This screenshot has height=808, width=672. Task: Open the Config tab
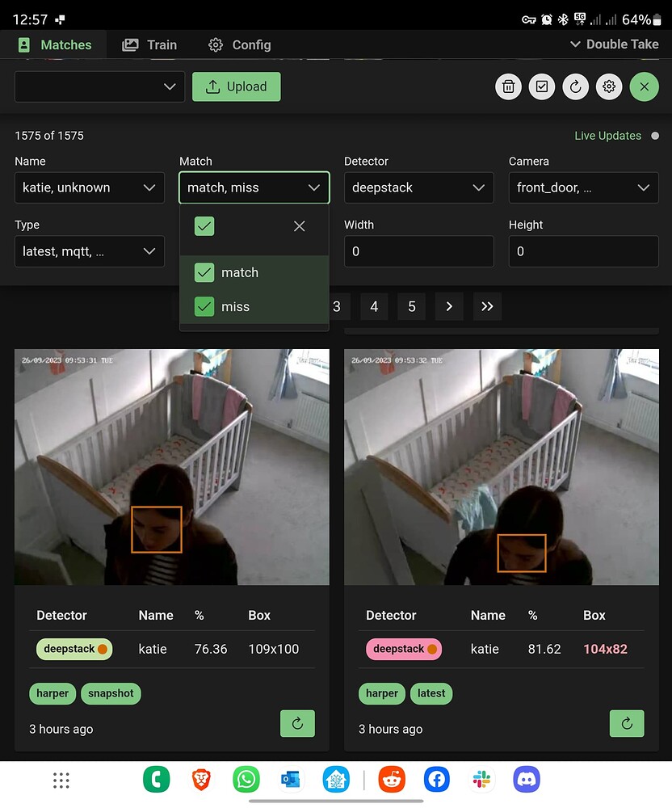pyautogui.click(x=238, y=44)
